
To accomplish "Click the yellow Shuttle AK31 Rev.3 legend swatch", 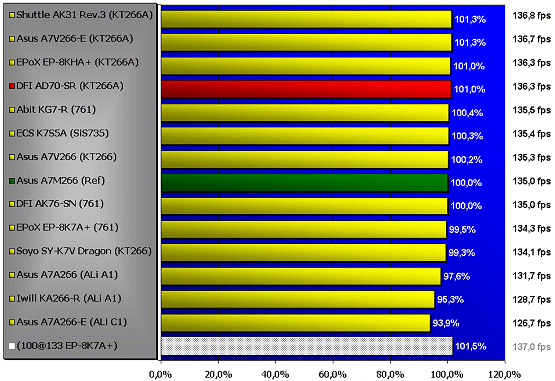I will click(x=12, y=15).
